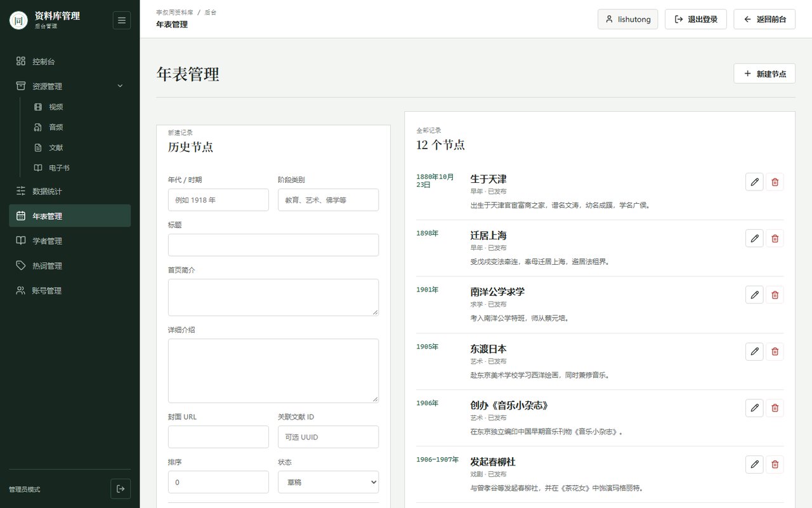
Task: Focus the 阶段类别 input field
Action: [328, 199]
